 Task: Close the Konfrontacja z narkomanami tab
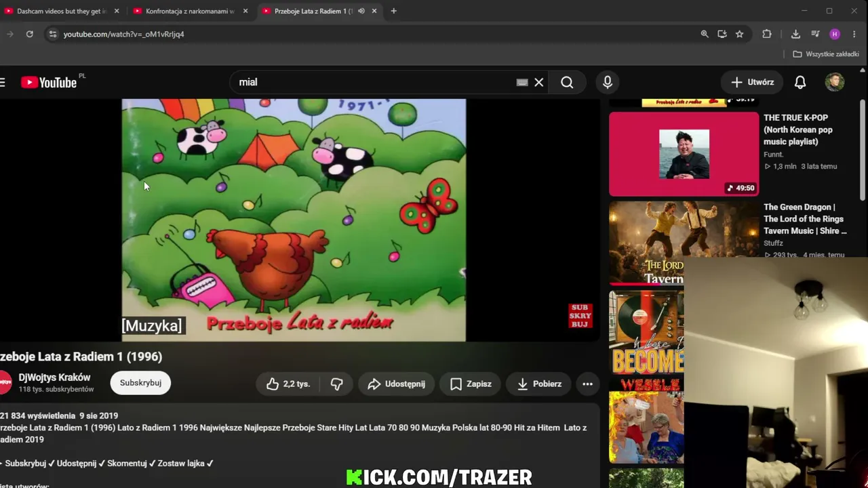[x=245, y=11]
